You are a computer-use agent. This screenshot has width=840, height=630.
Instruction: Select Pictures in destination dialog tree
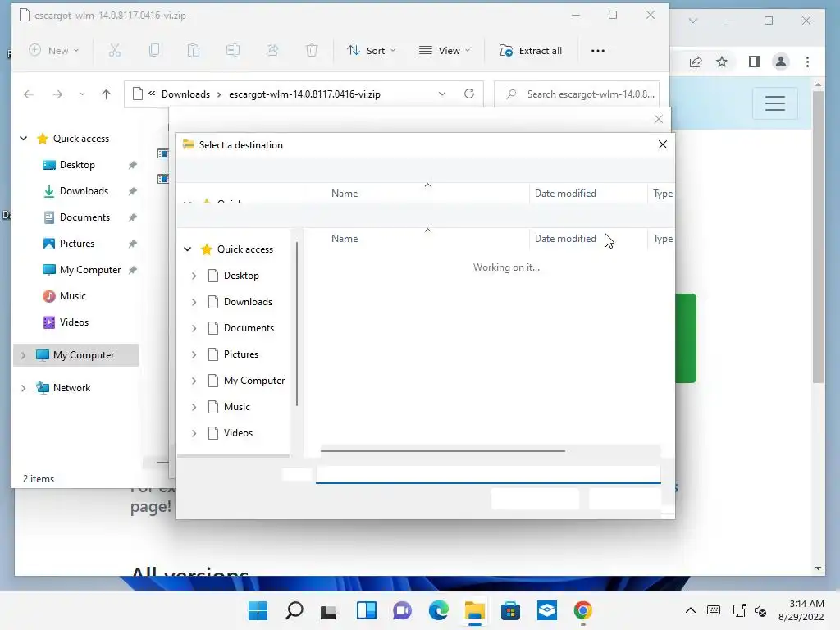(x=241, y=354)
